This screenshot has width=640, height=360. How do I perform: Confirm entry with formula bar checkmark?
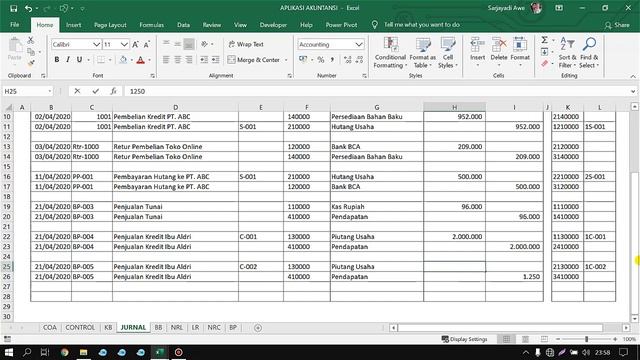pos(95,91)
